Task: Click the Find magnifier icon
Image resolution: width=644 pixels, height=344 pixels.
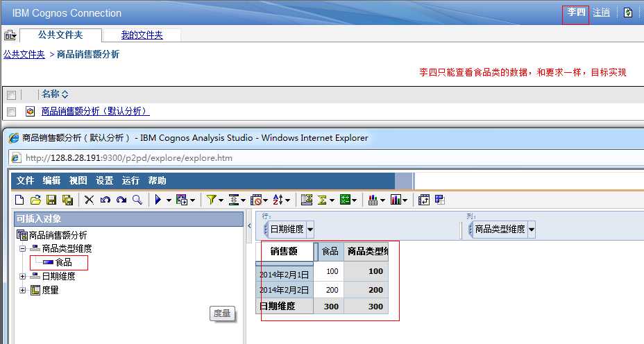Action: [137, 200]
